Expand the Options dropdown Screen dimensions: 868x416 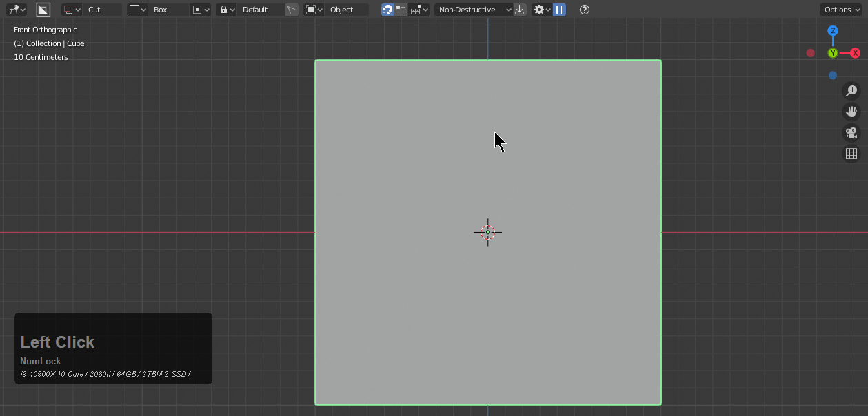pyautogui.click(x=840, y=10)
